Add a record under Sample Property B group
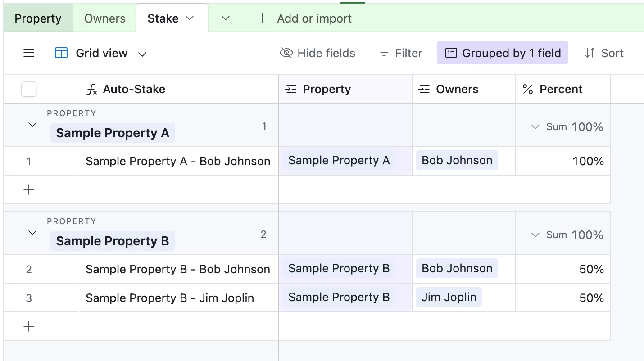Viewport: 644px width, 361px height. click(x=29, y=326)
